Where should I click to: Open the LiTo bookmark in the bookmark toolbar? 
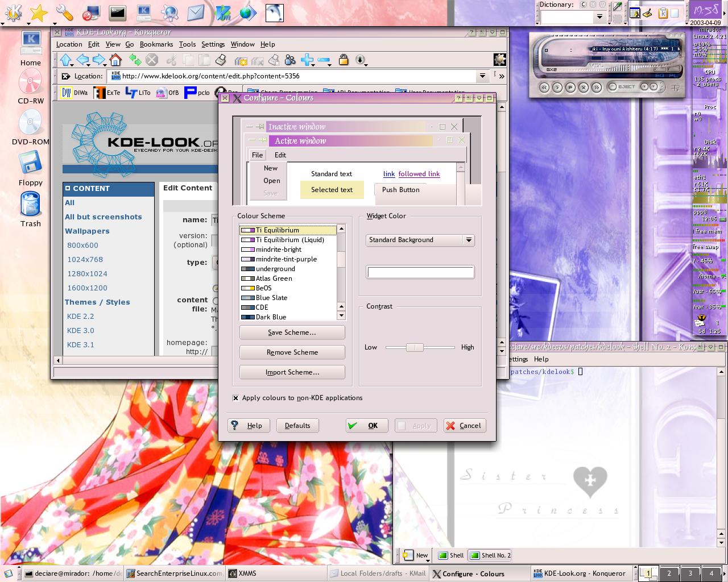pos(138,93)
